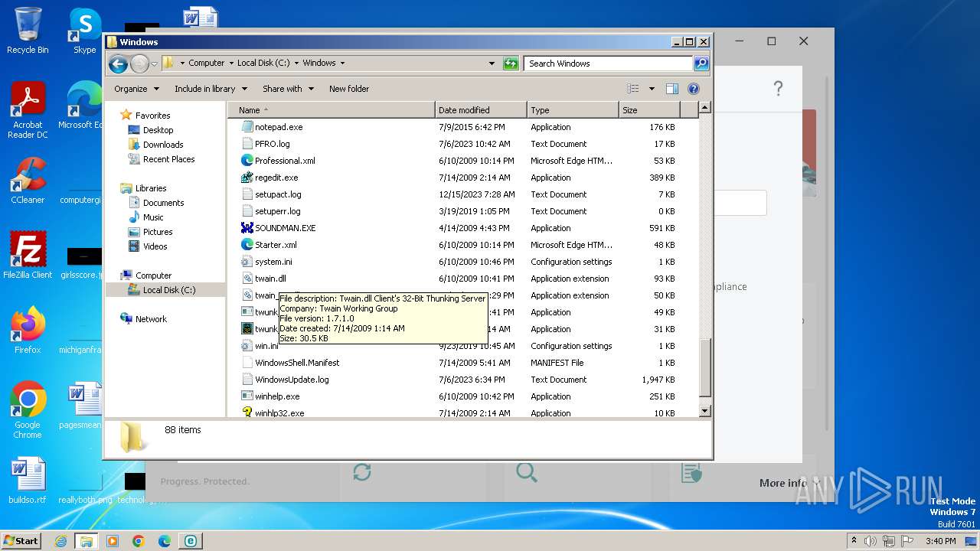Viewport: 980px width, 551px height.
Task: Expand the Computer breadcrumb arrow
Action: (x=231, y=64)
